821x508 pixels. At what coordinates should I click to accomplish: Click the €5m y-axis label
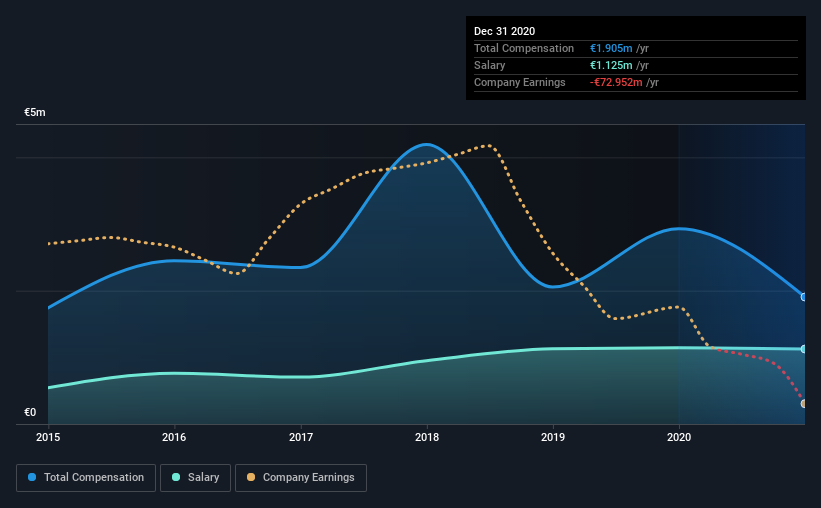point(35,112)
